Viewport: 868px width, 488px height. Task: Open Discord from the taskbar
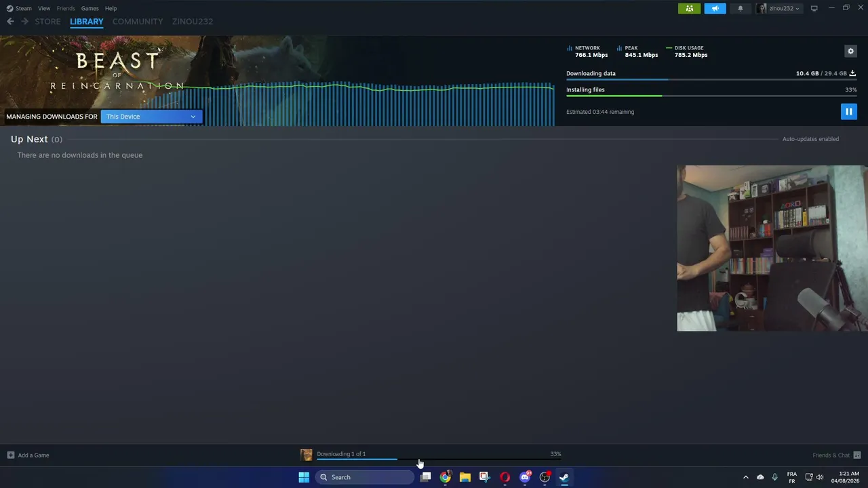pos(525,477)
